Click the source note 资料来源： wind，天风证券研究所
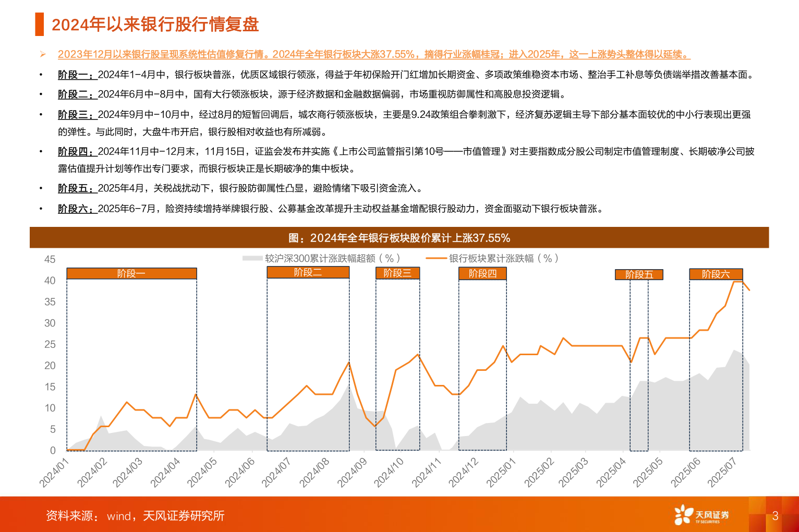This screenshot has height=532, width=799. tap(135, 516)
